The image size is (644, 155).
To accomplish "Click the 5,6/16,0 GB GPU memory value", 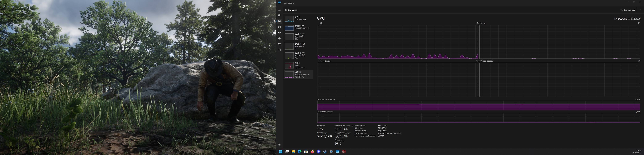I will (x=325, y=136).
